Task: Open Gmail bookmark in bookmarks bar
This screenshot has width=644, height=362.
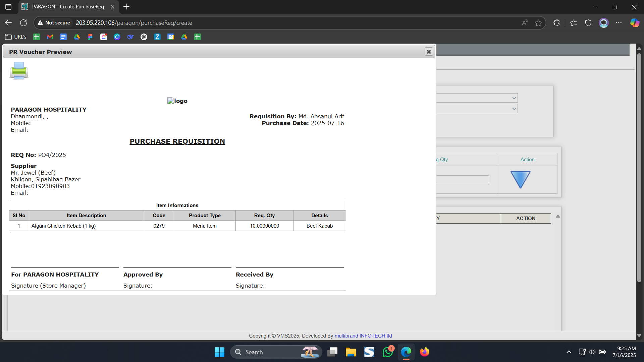Action: click(50, 37)
